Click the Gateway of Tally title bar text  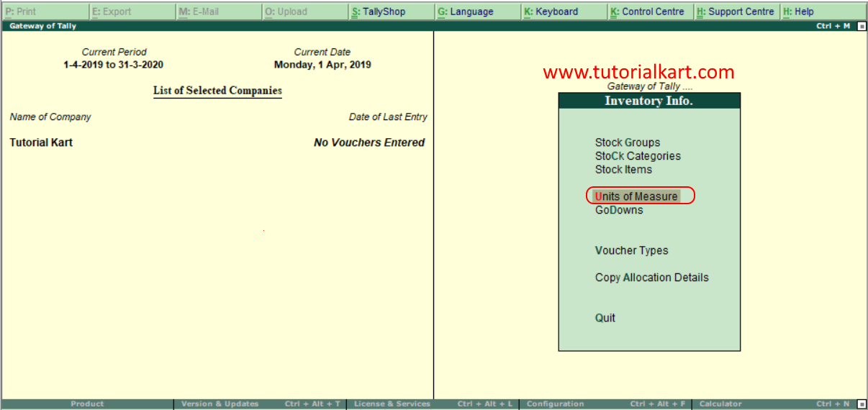point(43,26)
